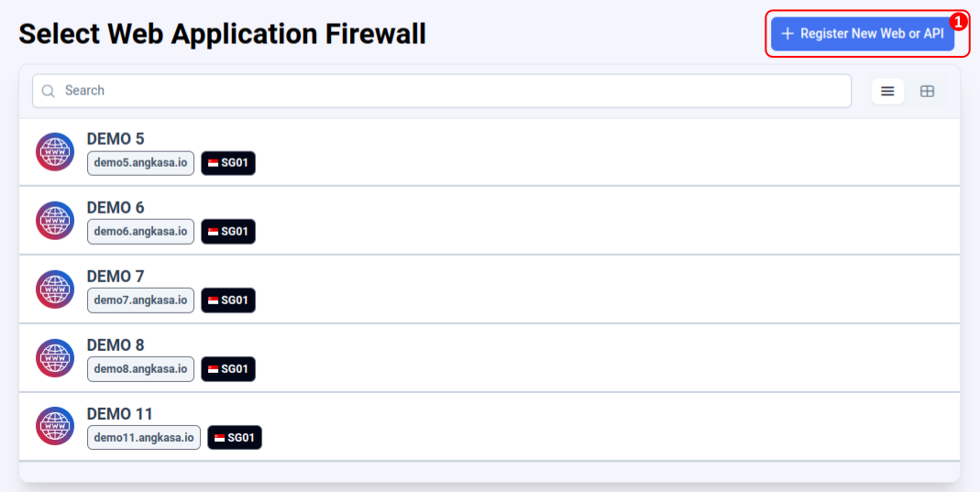Open the DEMO 5 firewall entry
Screen dimensions: 980x492
[x=490, y=152]
